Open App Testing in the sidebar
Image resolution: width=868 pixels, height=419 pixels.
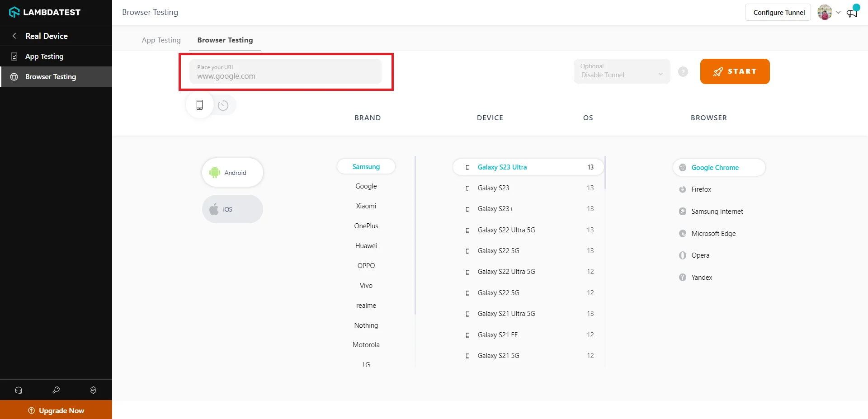click(44, 56)
